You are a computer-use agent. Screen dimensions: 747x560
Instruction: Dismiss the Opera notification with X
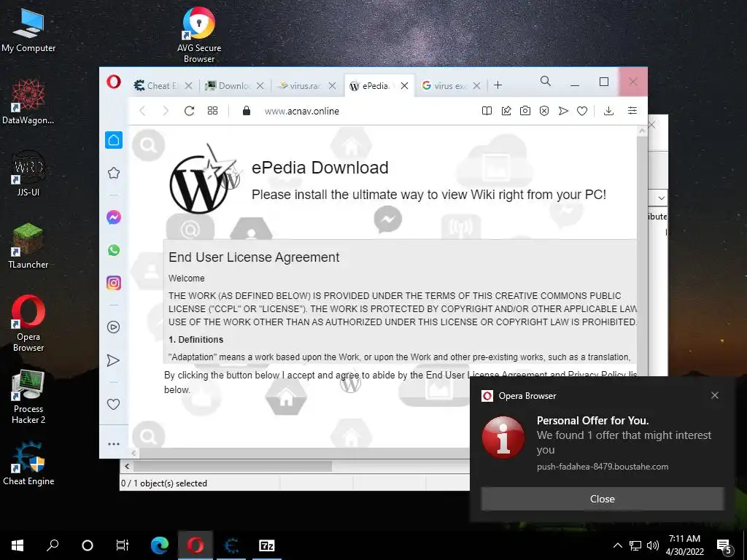click(x=715, y=395)
